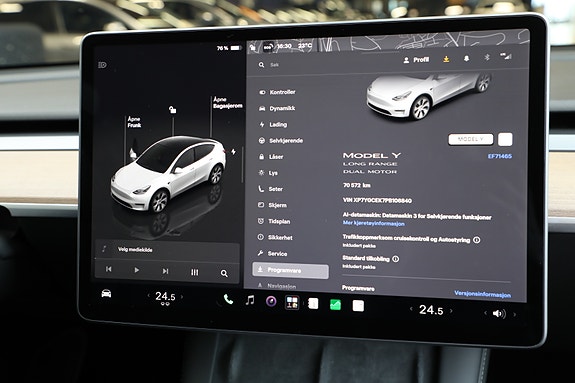This screenshot has height=383, width=575.
Task: Tap the driver temperature 24.5 display
Action: [165, 296]
